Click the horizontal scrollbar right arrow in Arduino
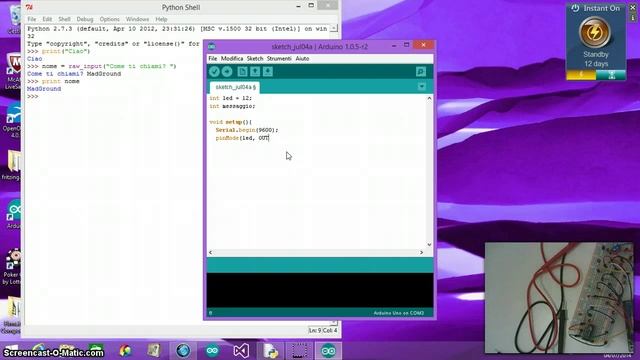 (422, 253)
